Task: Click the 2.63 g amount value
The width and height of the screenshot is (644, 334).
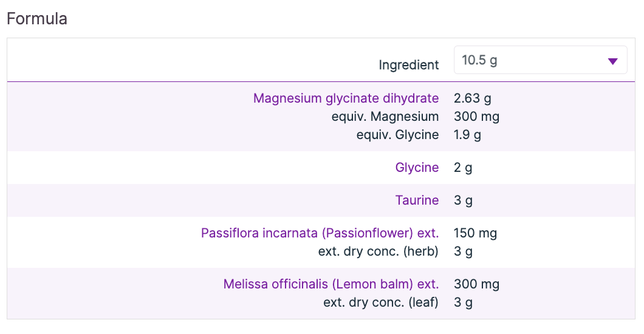Action: [x=473, y=98]
